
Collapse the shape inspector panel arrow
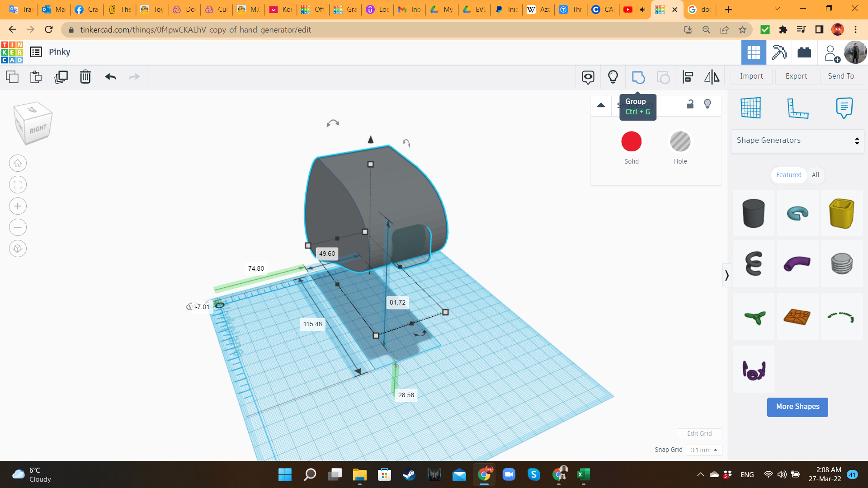(601, 105)
